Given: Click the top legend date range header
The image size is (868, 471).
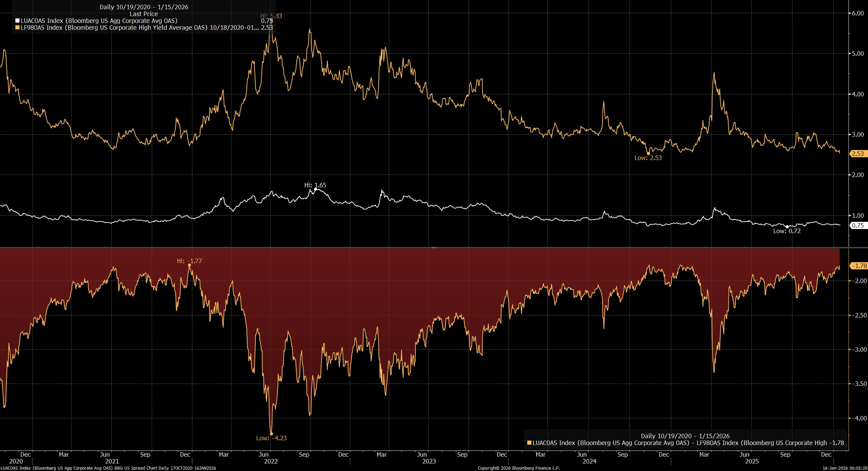Looking at the screenshot, I should 144,7.
